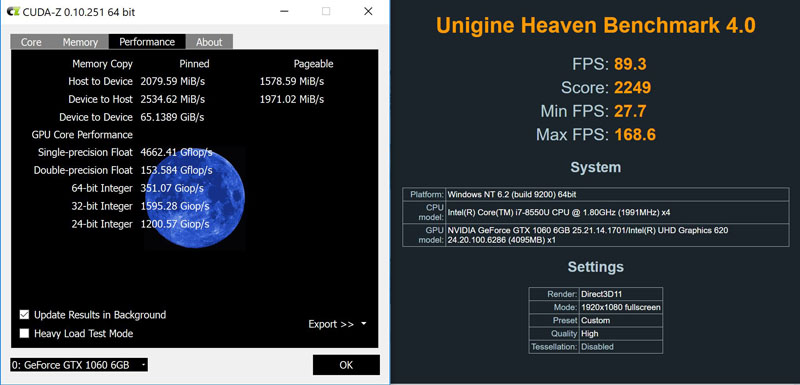
Task: Click CPU model cell Intel Core i7-8550U
Action: (x=617, y=212)
